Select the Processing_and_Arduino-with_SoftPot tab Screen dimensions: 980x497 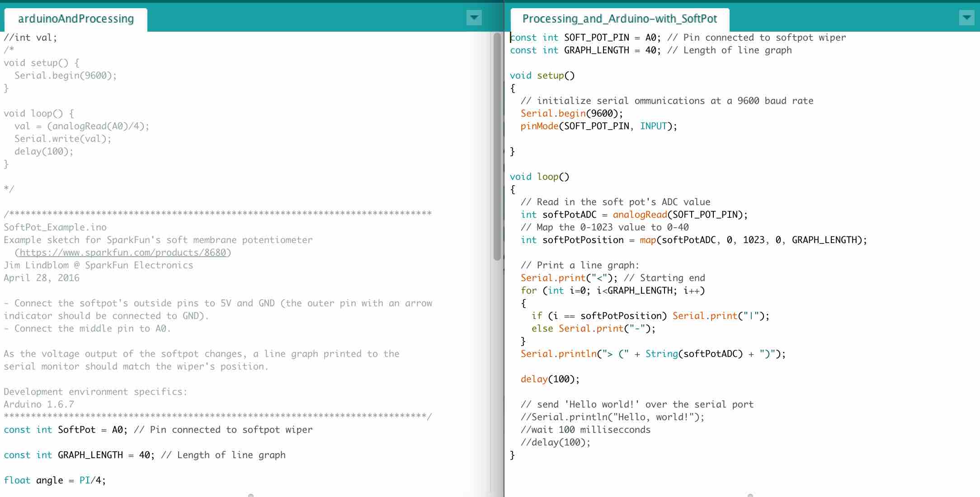pos(619,19)
